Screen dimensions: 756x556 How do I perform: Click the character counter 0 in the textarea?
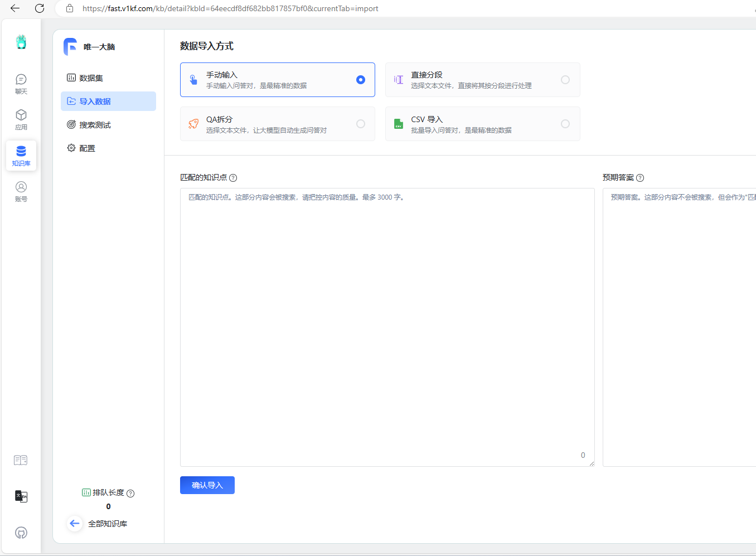tap(583, 455)
